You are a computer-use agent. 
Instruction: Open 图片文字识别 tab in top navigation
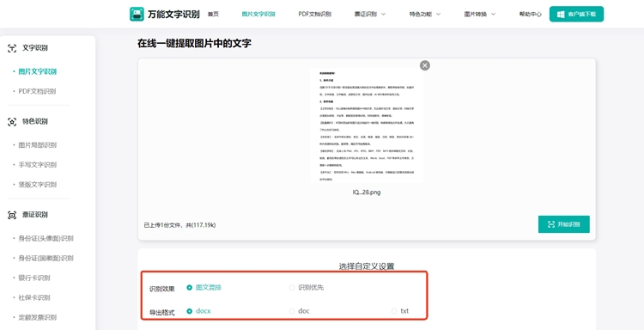click(x=258, y=14)
